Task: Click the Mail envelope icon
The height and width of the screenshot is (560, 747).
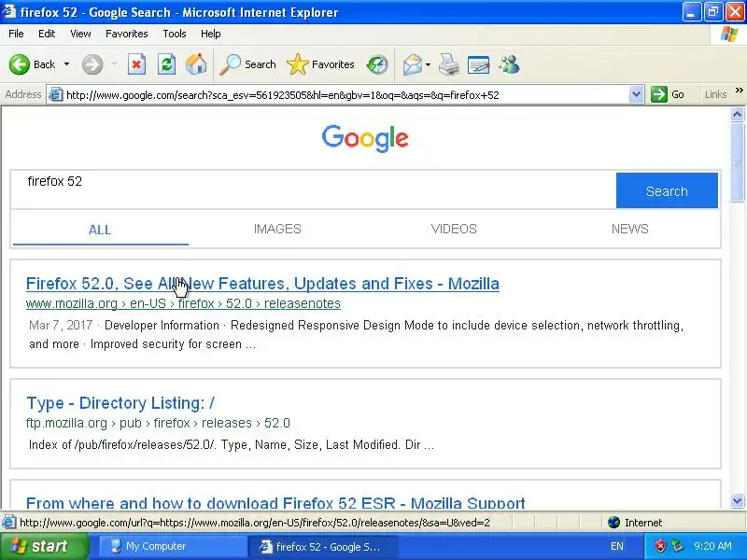Action: (412, 64)
